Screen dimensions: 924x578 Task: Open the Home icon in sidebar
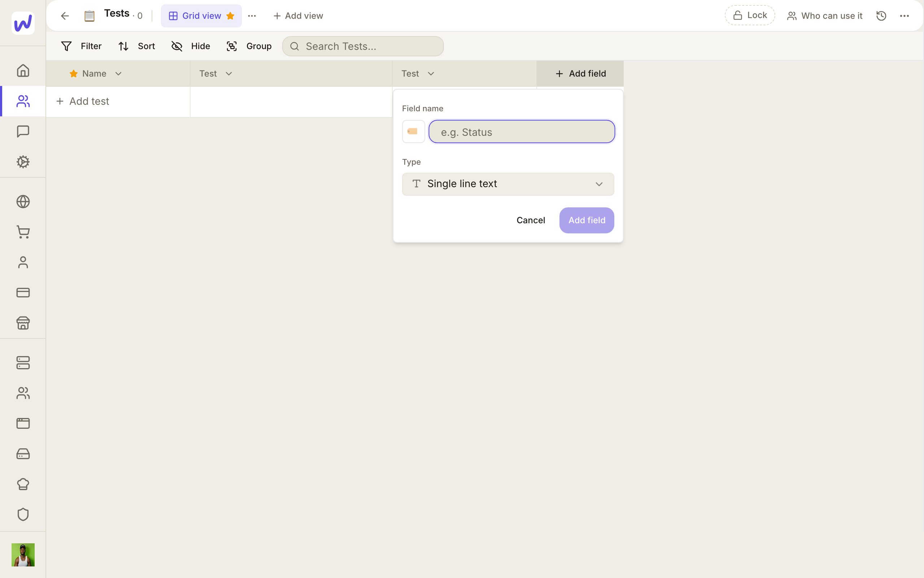click(23, 71)
